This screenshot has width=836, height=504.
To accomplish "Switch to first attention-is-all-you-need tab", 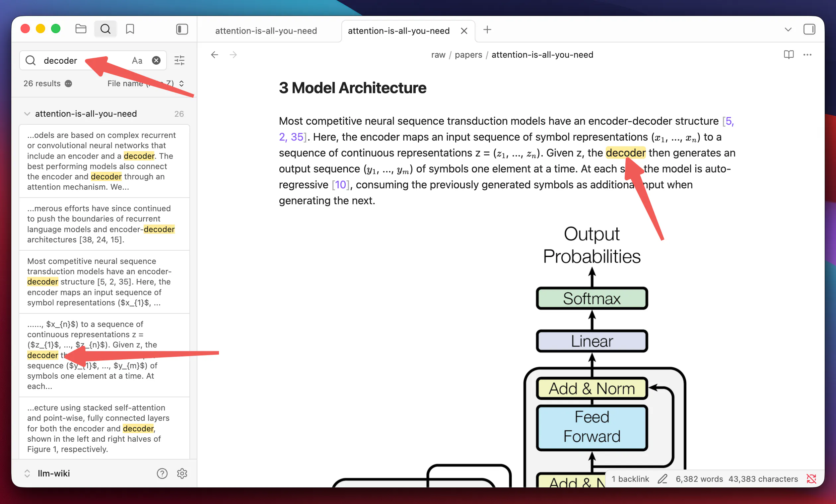I will (x=266, y=31).
